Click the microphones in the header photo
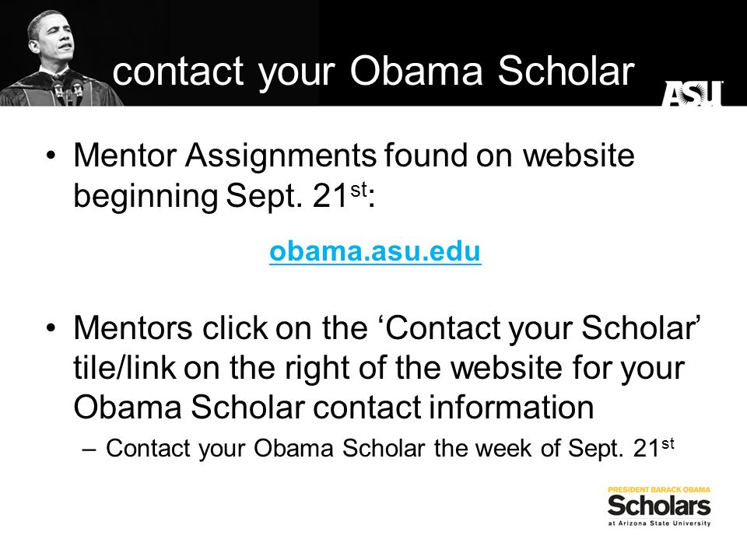Viewport: 747px width, 560px height. (x=68, y=91)
